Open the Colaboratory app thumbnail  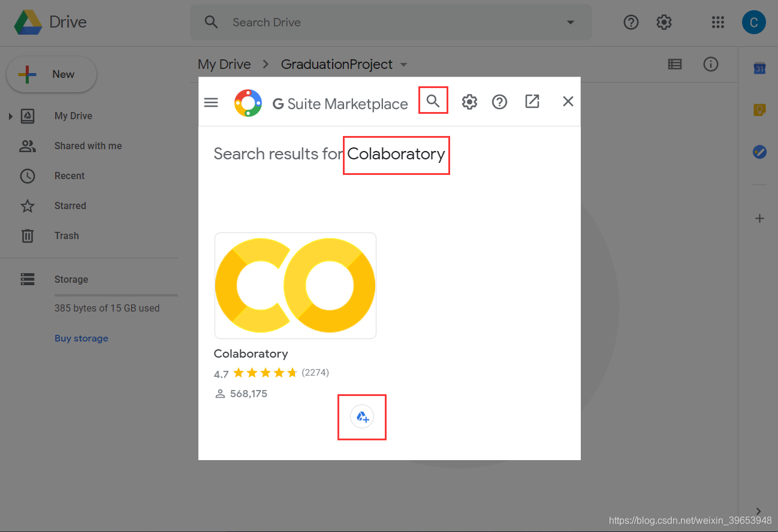[x=295, y=286]
